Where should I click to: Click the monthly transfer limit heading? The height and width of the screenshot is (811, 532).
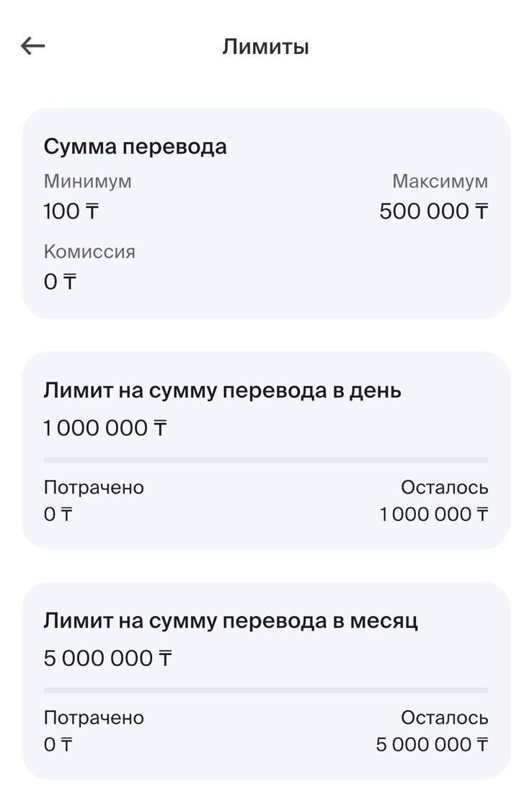tap(231, 621)
